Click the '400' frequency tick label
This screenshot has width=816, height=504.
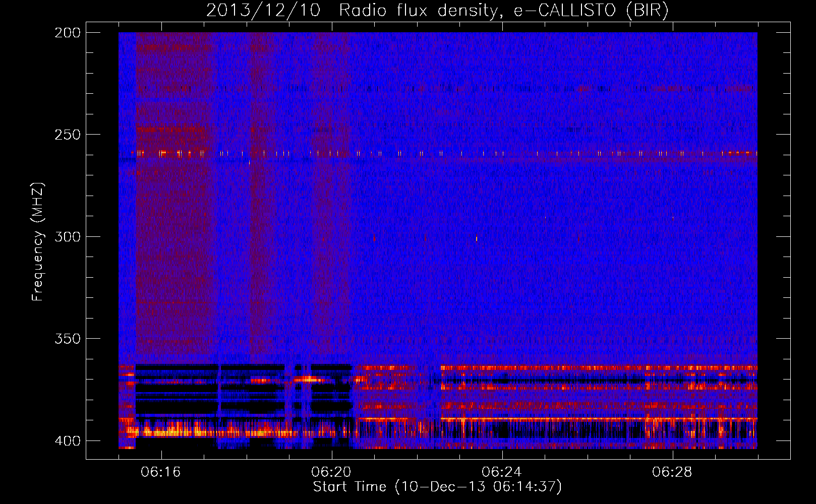(x=67, y=441)
